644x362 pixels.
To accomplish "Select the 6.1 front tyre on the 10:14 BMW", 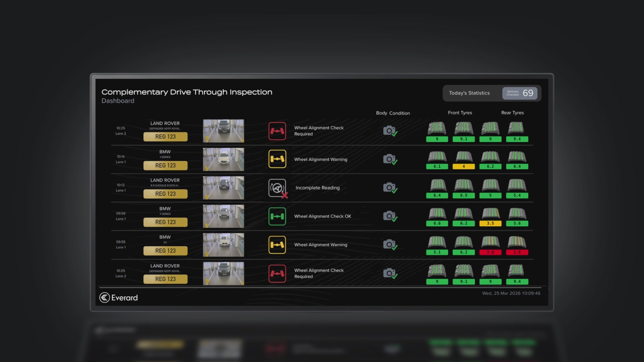I will (437, 160).
